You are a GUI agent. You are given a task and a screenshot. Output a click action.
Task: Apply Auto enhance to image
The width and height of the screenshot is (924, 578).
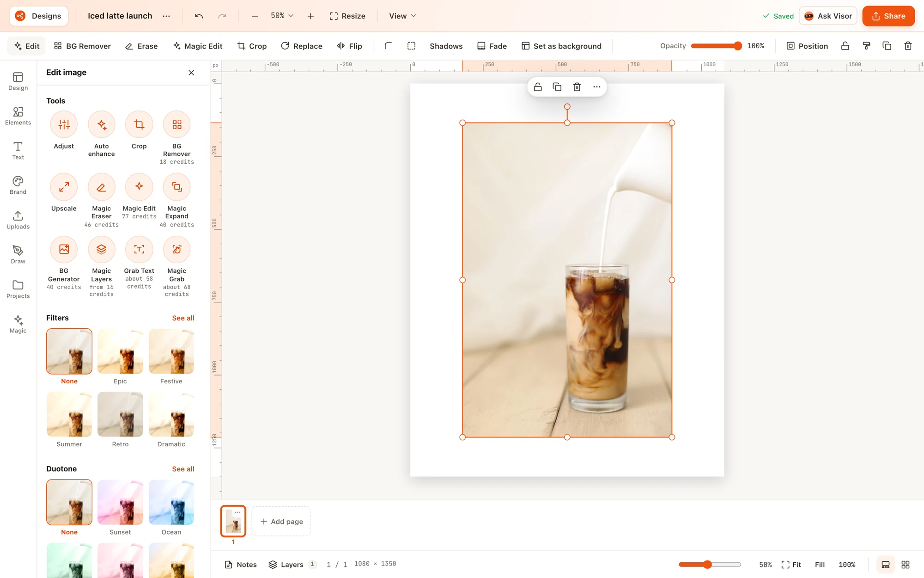[102, 124]
